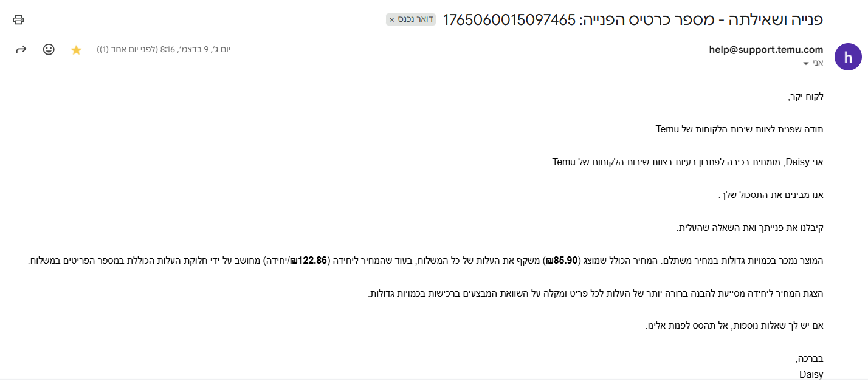Click the line 'אנו מבינים את התסכול שלך'
This screenshot has height=384, width=868.
[x=770, y=195]
